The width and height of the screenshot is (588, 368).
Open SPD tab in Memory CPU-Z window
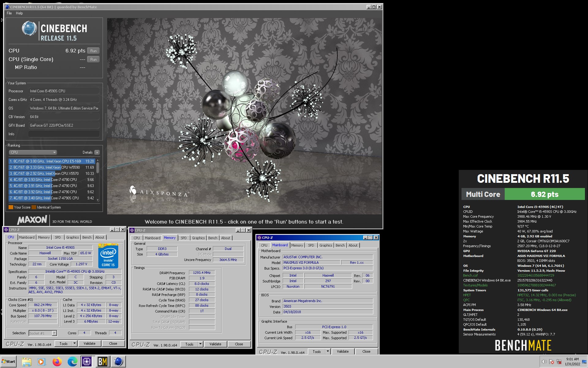click(x=184, y=238)
